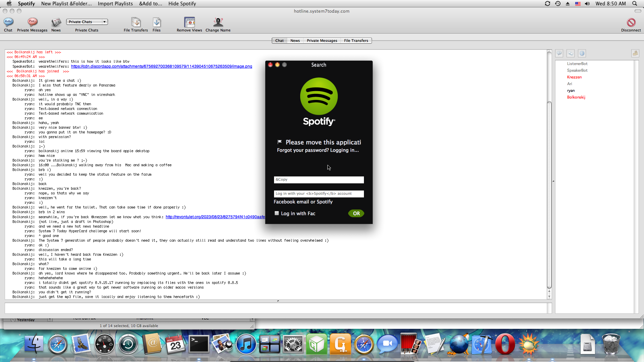Open the Private Chats dropdown

(87, 22)
